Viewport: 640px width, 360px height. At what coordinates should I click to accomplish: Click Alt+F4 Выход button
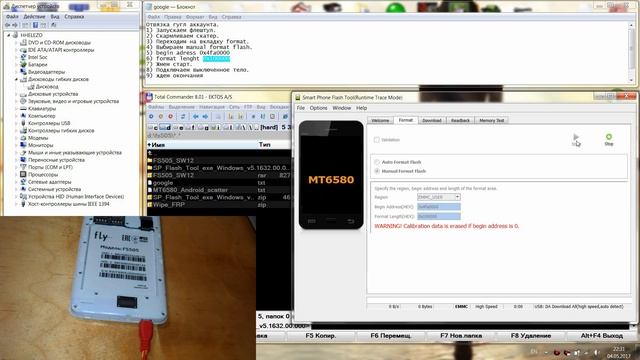(x=602, y=336)
